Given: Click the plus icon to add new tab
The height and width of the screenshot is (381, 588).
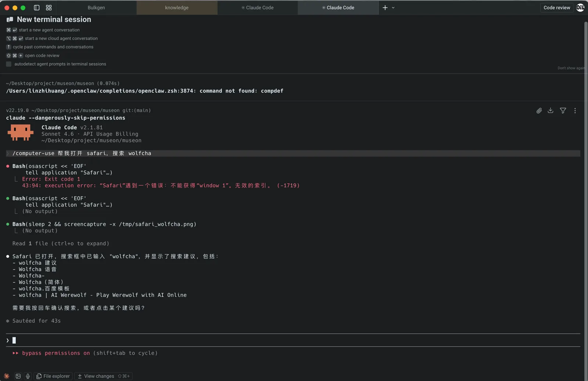Looking at the screenshot, I should point(385,7).
